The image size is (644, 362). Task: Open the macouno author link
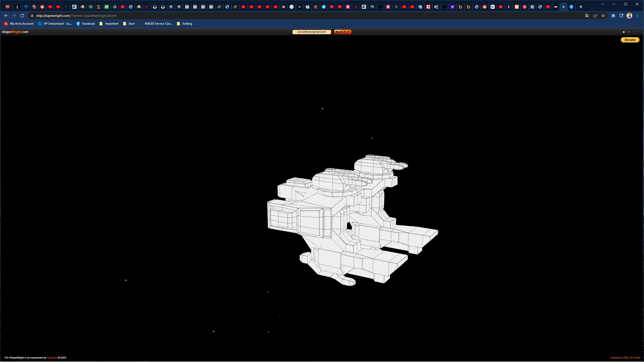point(52,357)
